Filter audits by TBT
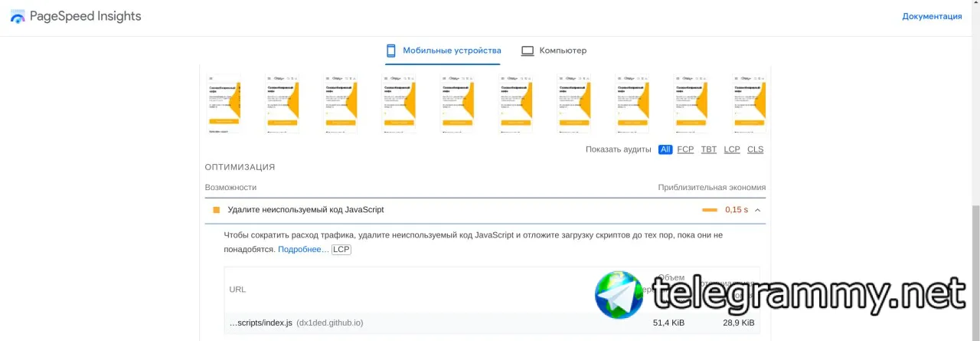Viewport: 980px width, 341px height. pos(709,149)
